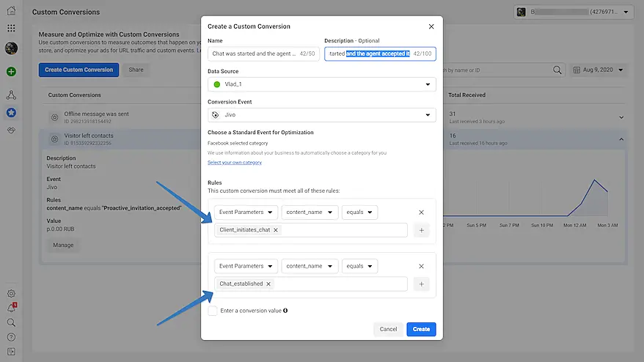
Task: Open second rule's Event Parameters dropdown
Action: pos(246,266)
